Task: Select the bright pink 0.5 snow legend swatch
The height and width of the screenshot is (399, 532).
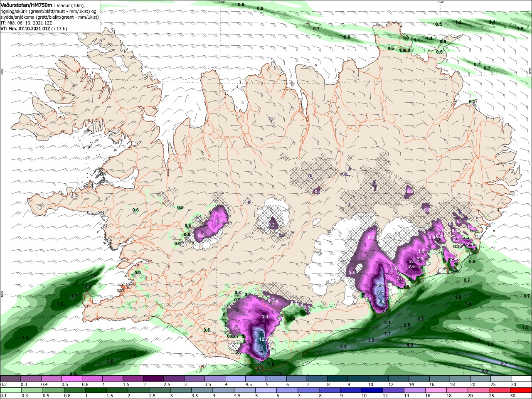Action: click(72, 379)
